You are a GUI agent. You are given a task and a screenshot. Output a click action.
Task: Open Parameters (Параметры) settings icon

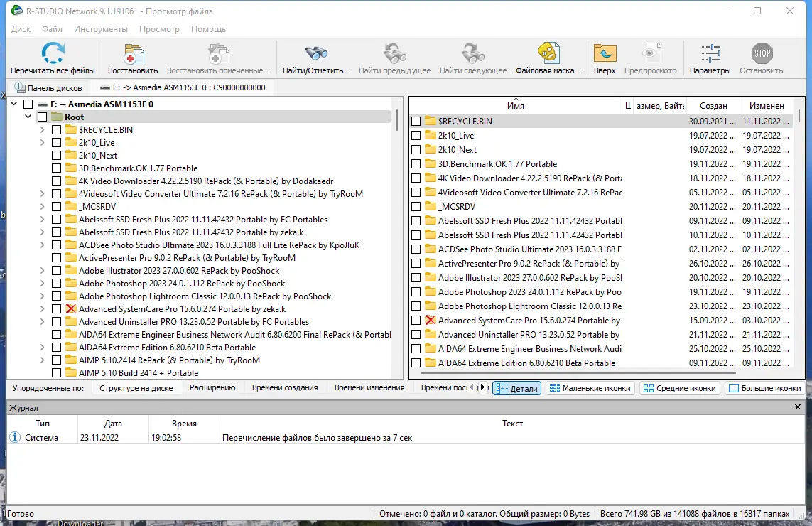pos(710,53)
